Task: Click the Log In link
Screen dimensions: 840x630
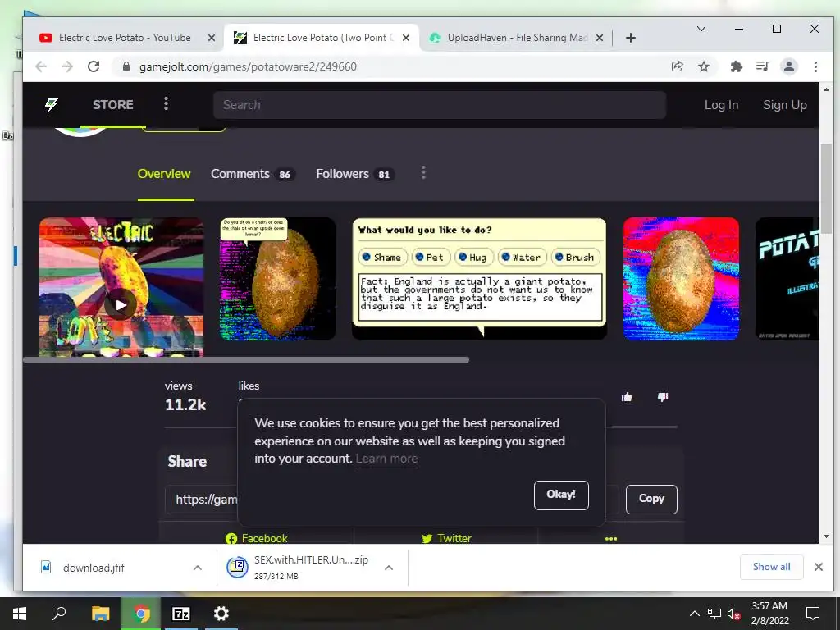Action: coord(721,104)
